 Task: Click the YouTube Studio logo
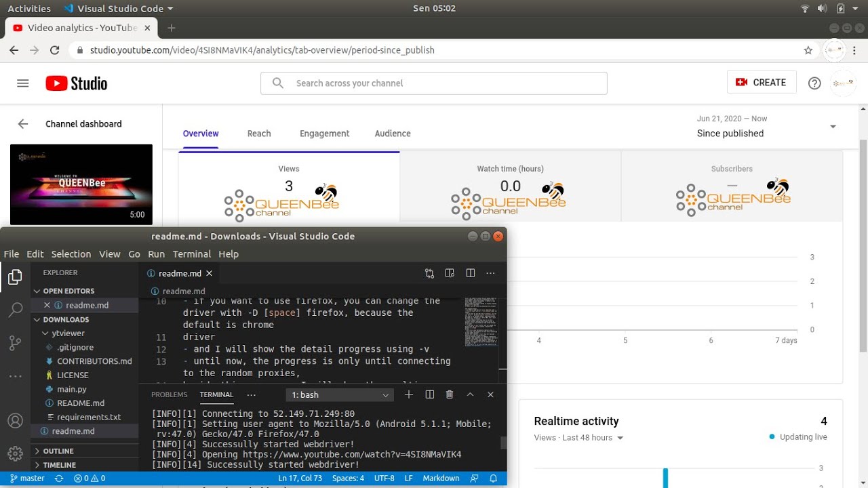click(77, 83)
